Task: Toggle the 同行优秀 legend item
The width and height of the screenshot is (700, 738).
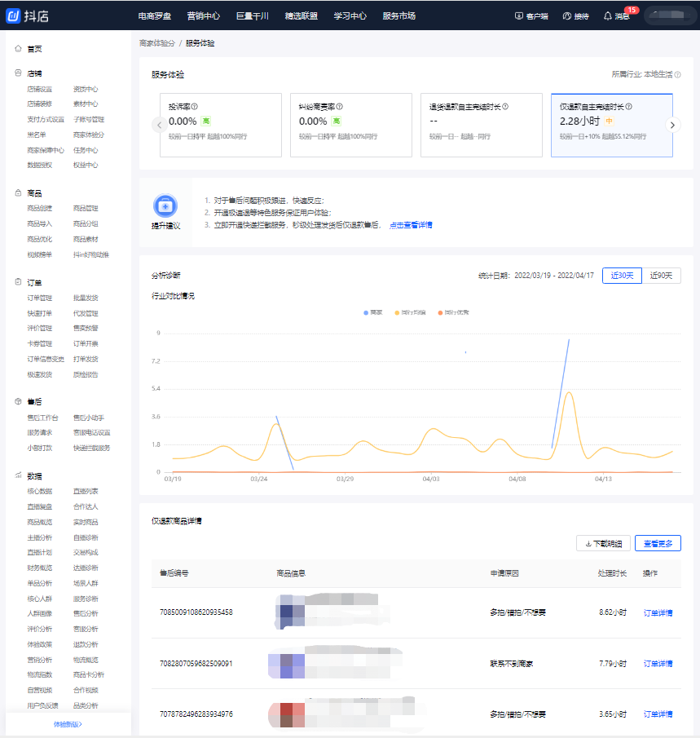Action: click(x=456, y=312)
